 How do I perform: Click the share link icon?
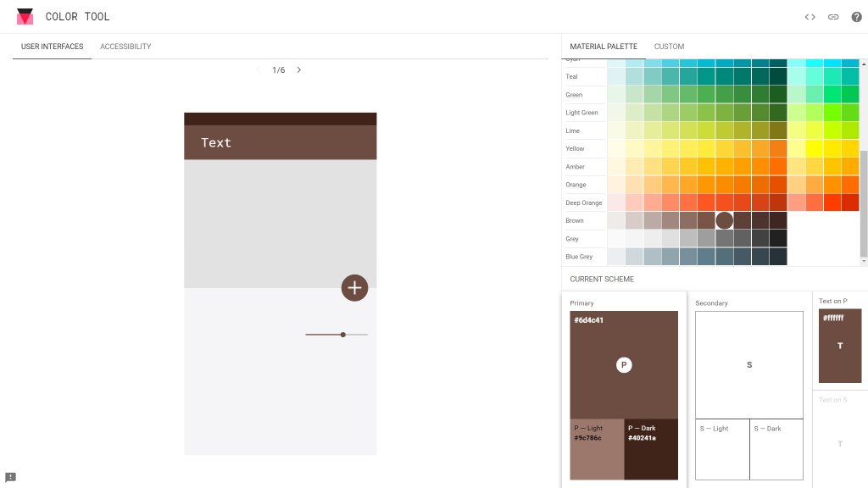tap(832, 16)
